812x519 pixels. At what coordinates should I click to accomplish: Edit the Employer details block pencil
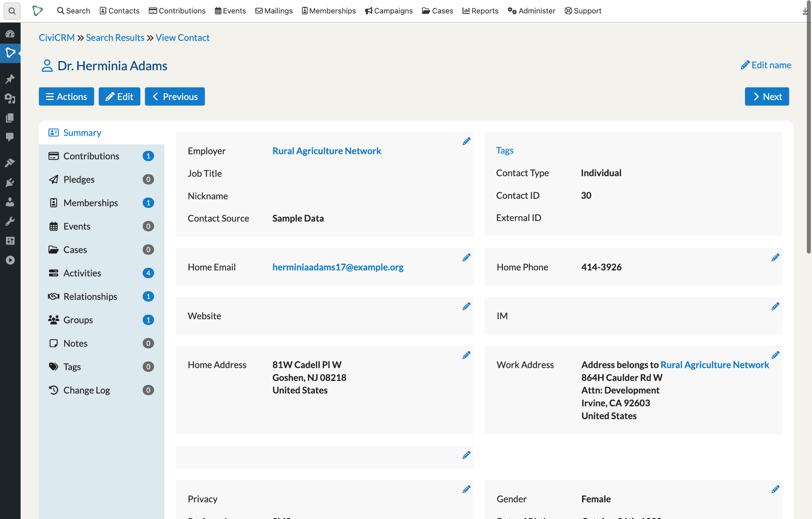click(x=466, y=141)
